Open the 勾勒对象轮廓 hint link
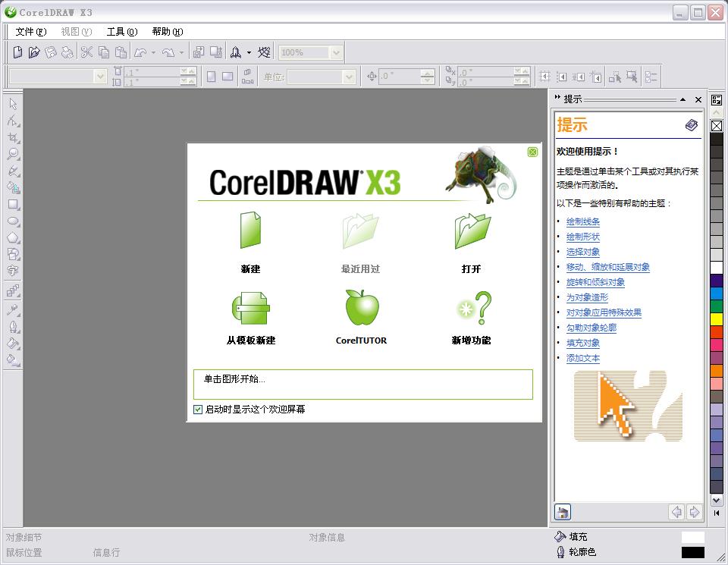The image size is (728, 565). 591,328
